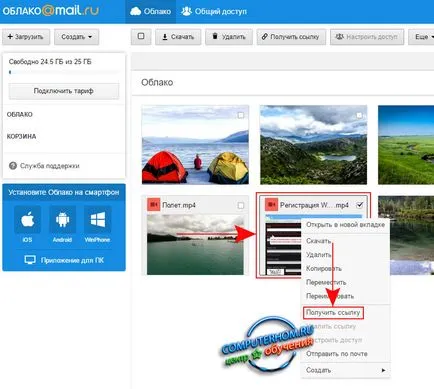Uncheck the Регистрация W...mp4 checkbox
Viewport: 434px width, 389px height.
(359, 205)
